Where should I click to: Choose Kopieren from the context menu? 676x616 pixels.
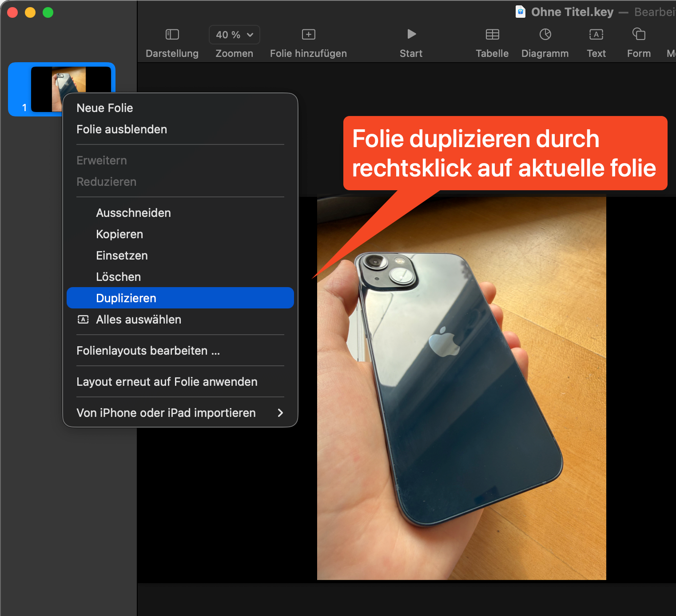pos(119,234)
